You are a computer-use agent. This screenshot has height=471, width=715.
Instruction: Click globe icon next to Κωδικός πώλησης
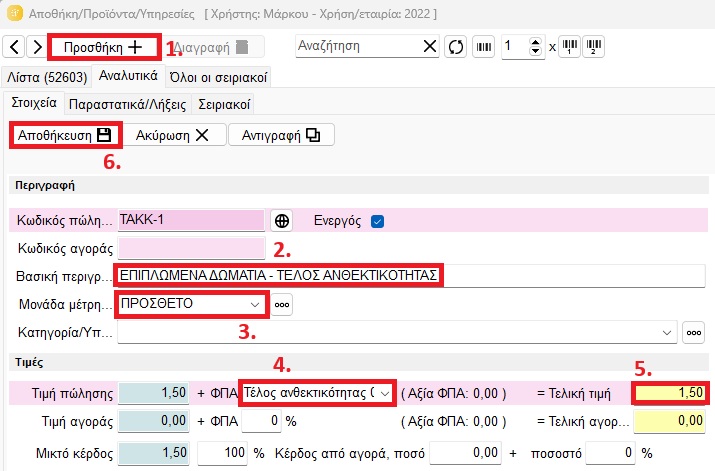point(283,221)
